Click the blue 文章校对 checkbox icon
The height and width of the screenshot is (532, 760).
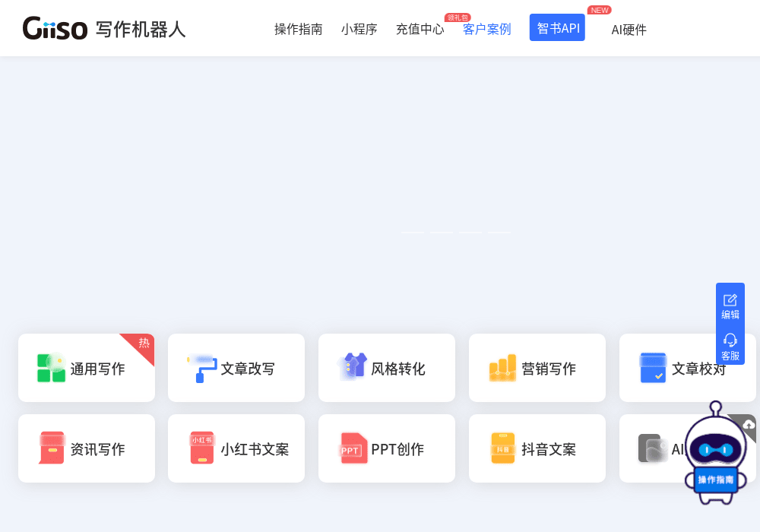(x=653, y=368)
